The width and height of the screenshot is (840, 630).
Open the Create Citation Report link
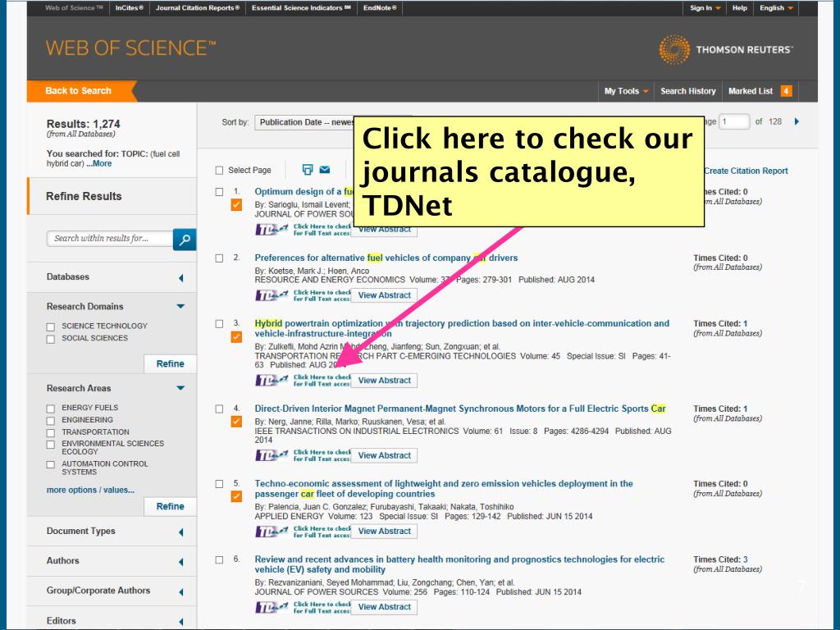746,171
